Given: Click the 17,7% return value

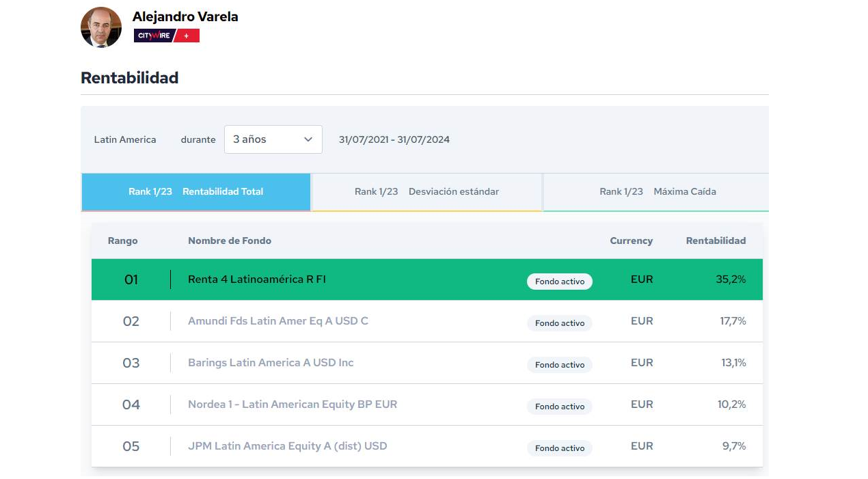Looking at the screenshot, I should click(733, 321).
